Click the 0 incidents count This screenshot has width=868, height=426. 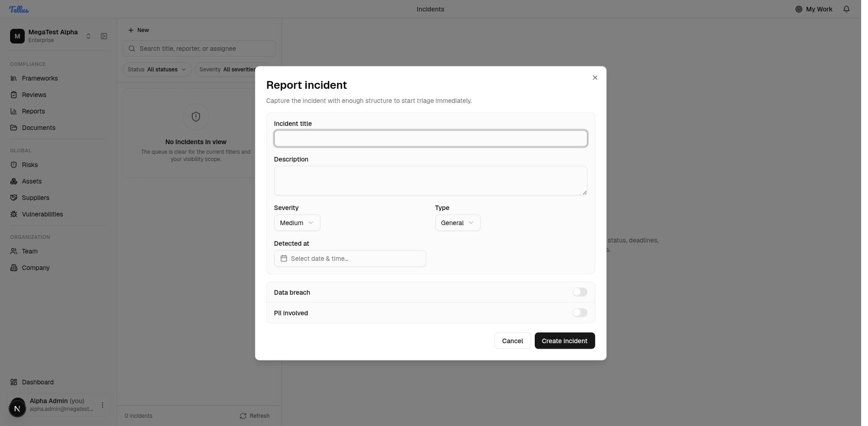[138, 416]
